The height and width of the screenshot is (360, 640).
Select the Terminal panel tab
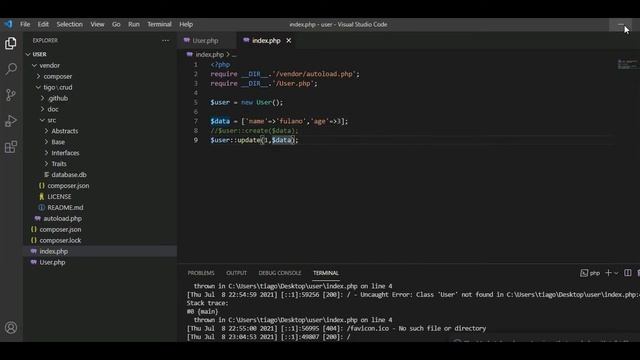(326, 273)
